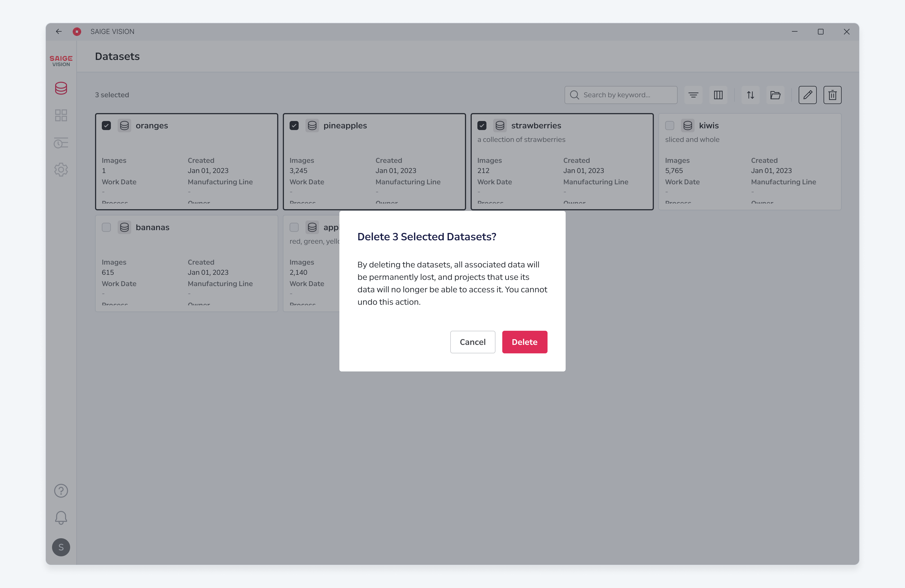This screenshot has height=588, width=905.
Task: Uncheck the oranges dataset checkbox
Action: tap(106, 126)
